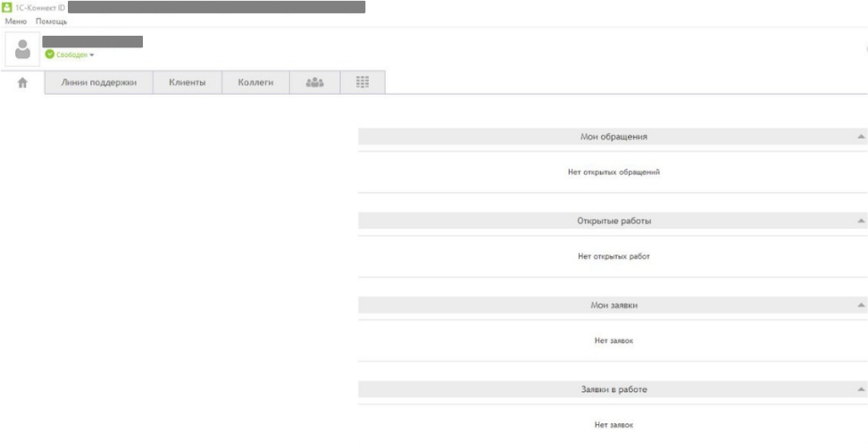Click the 1C-Коннект logo in title bar

coord(9,7)
